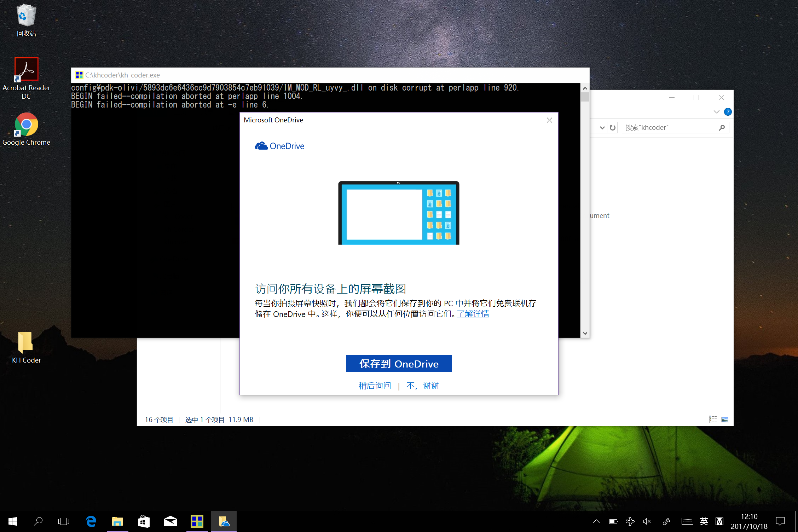Close the Microsoft OneDrive dialog
Image resolution: width=798 pixels, height=532 pixels.
[549, 120]
